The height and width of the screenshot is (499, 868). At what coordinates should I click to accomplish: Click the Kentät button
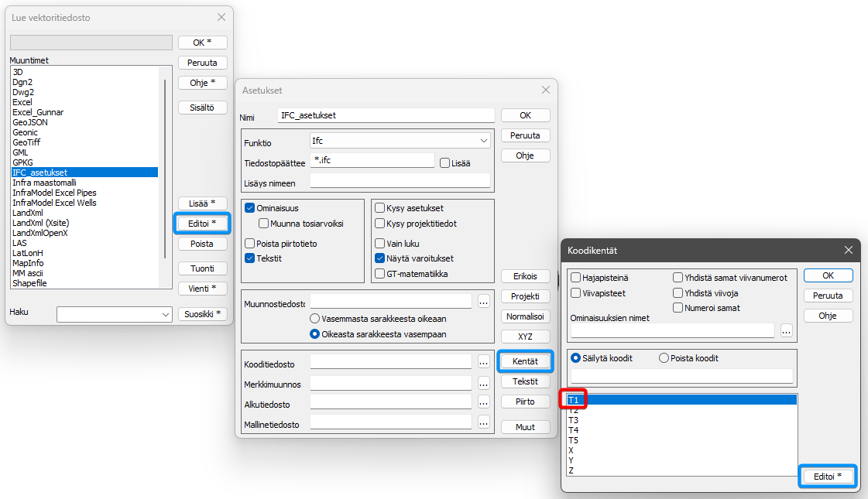click(x=525, y=361)
